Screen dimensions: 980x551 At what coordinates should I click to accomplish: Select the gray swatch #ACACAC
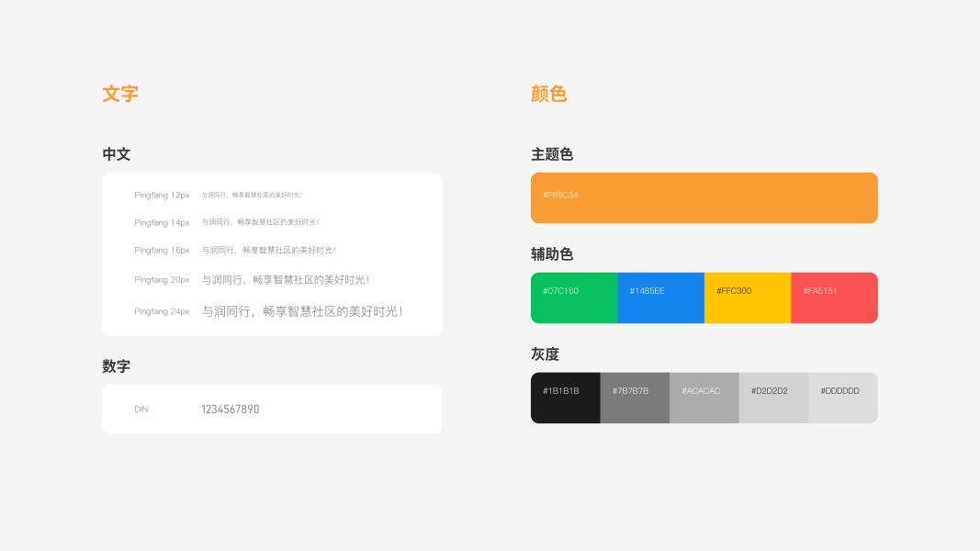[x=704, y=398]
